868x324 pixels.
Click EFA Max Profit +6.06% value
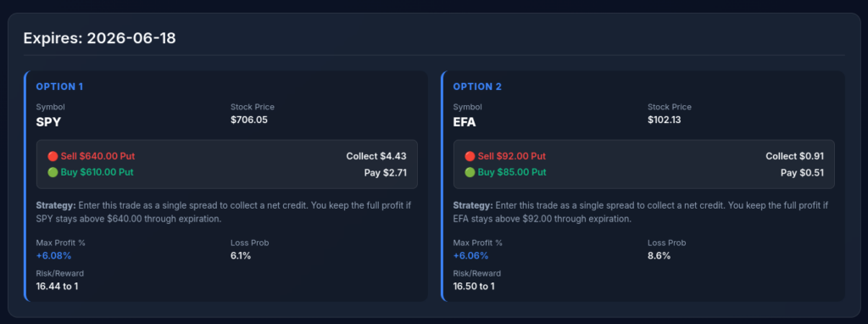470,256
